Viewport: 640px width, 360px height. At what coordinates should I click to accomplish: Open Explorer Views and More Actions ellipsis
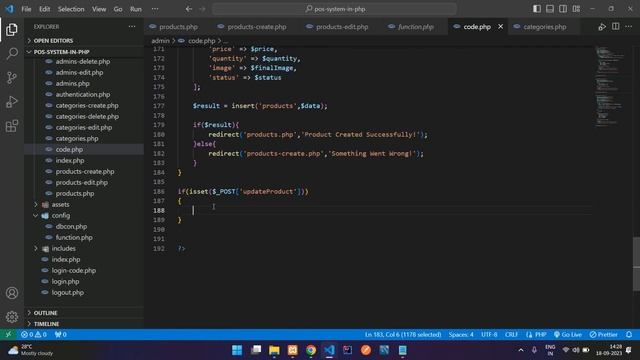click(132, 27)
